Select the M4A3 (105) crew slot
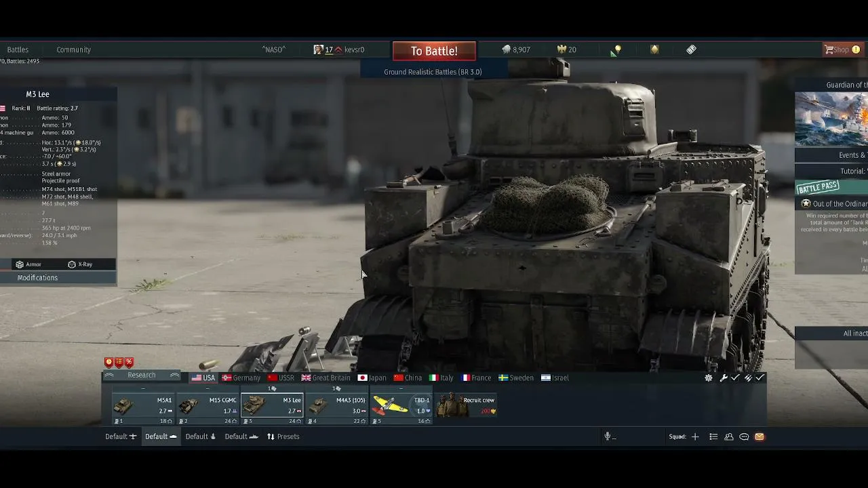The image size is (868, 488). 337,409
